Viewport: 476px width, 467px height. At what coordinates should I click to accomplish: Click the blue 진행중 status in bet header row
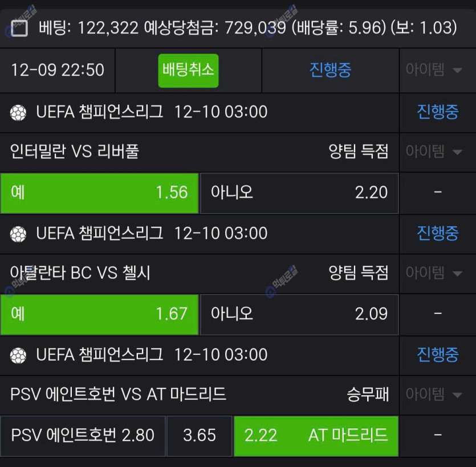pos(330,70)
